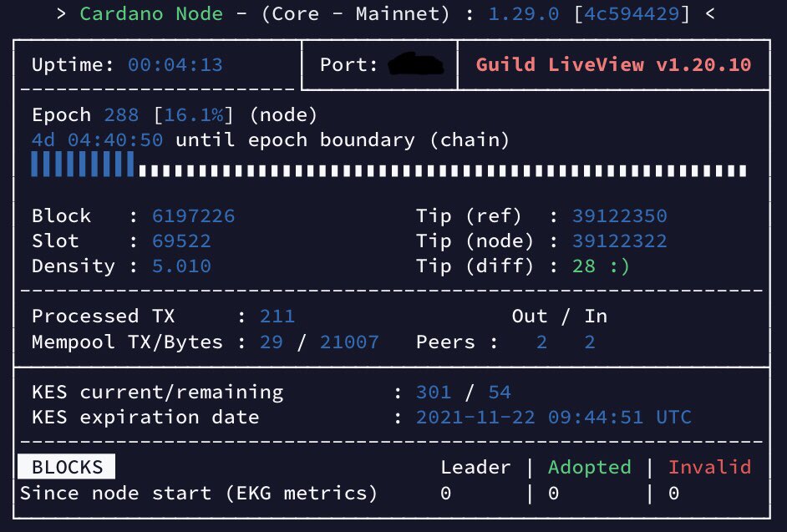
Task: Click the Adopted count value 0
Action: point(554,494)
